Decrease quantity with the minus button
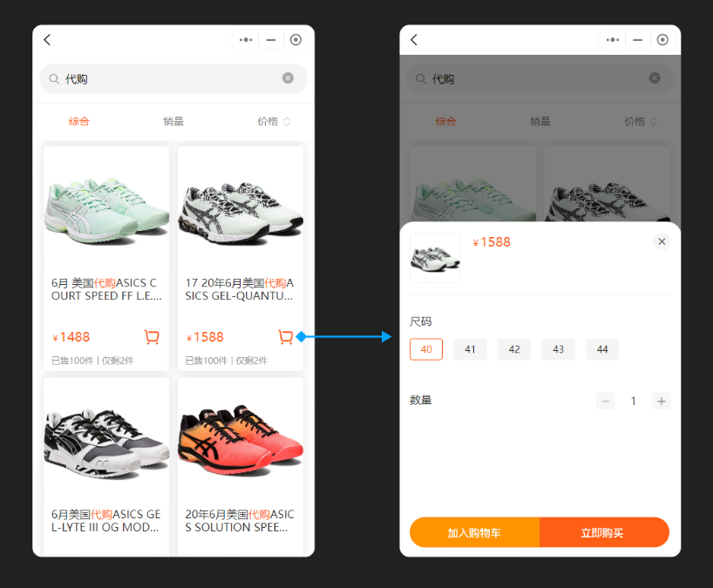This screenshot has width=713, height=588. [605, 402]
